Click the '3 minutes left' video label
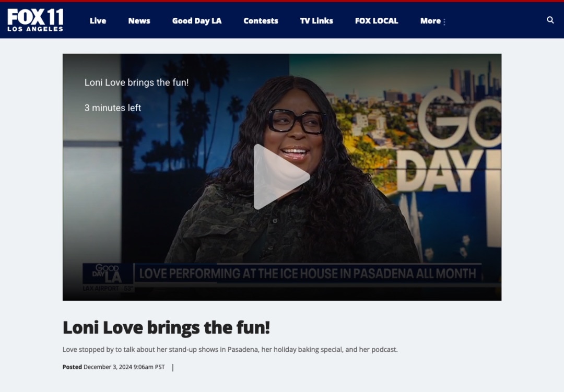This screenshot has height=392, width=564. pos(113,108)
